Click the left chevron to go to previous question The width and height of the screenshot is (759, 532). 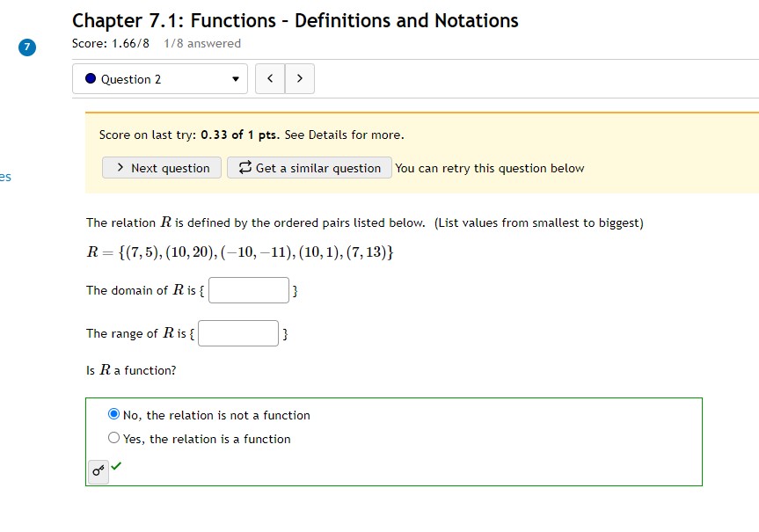coord(270,78)
